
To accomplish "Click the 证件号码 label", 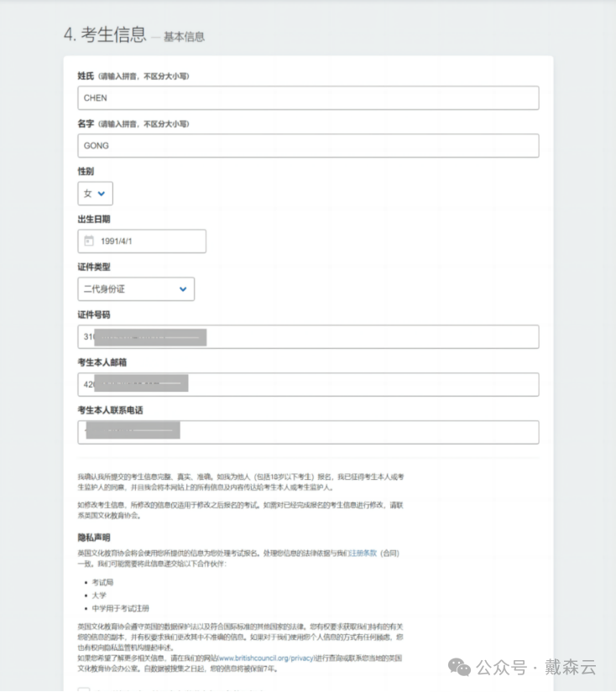I will pos(94,315).
